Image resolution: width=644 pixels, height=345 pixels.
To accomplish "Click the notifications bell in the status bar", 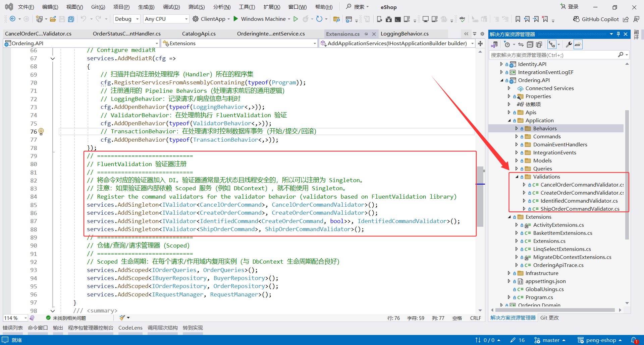I will (x=634, y=340).
